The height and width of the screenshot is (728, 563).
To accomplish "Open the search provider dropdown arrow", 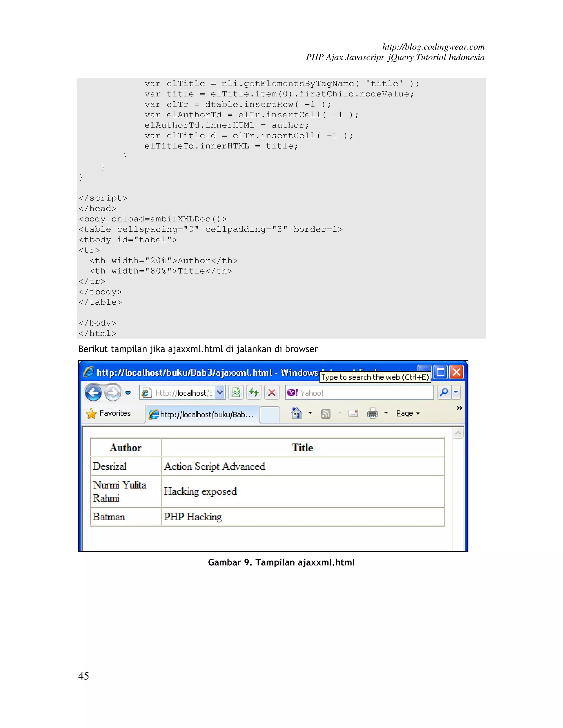I will (456, 392).
